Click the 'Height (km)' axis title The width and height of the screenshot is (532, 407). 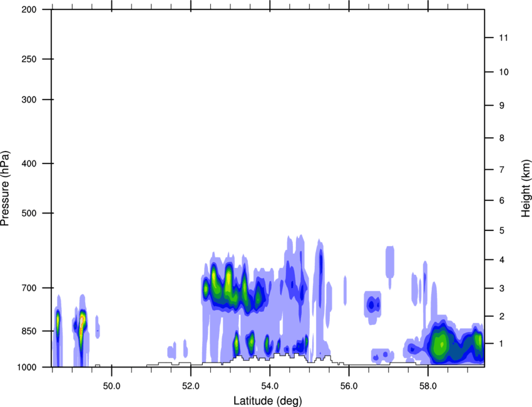(x=526, y=188)
